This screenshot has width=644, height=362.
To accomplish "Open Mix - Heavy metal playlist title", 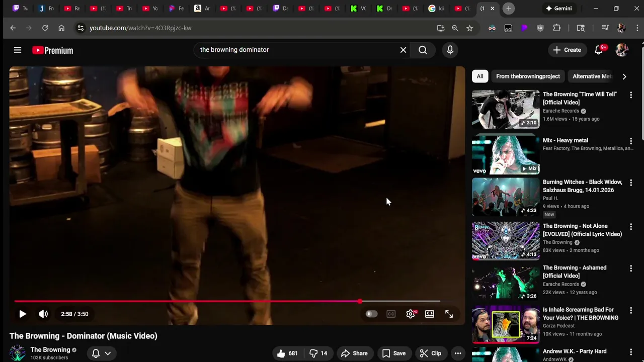I will pyautogui.click(x=566, y=140).
